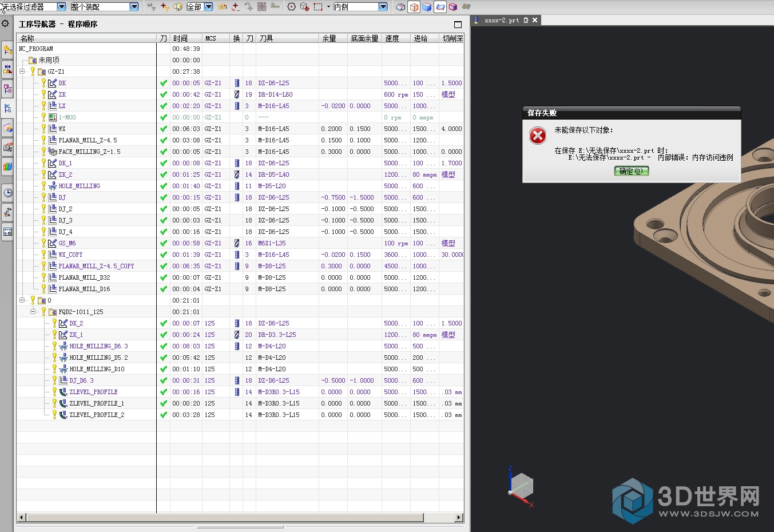Click the horizontal scrollbar right arrow

[459, 517]
